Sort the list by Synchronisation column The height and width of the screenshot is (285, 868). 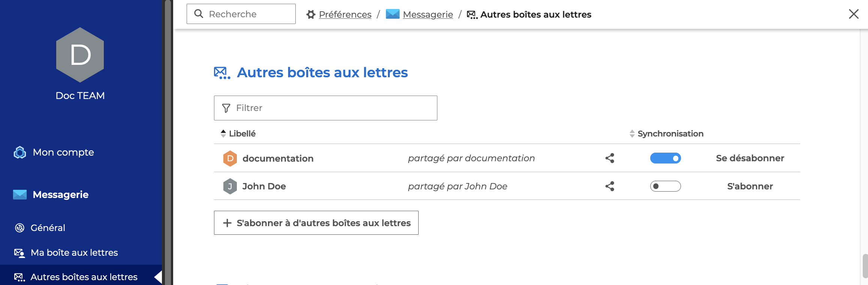tap(670, 134)
